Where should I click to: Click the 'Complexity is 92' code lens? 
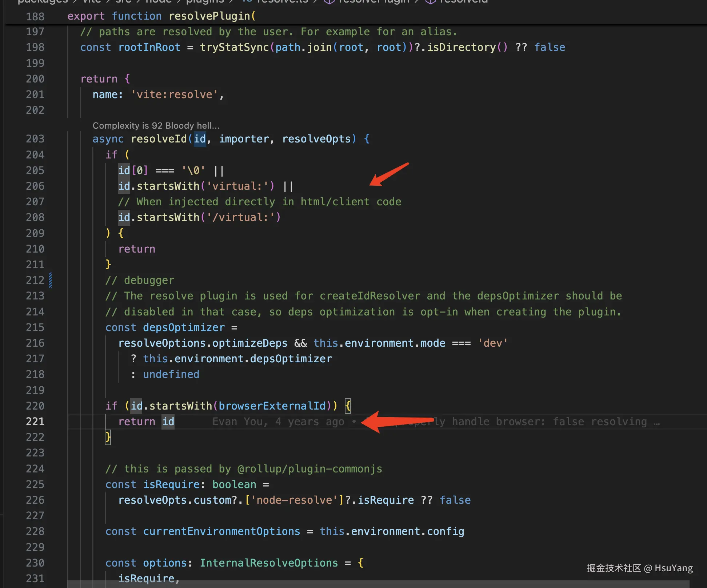(156, 125)
